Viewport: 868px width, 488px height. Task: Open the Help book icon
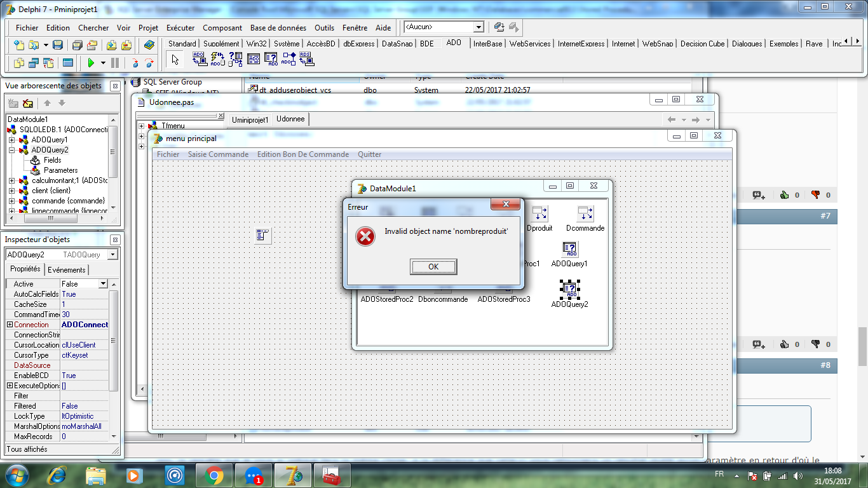click(x=149, y=45)
